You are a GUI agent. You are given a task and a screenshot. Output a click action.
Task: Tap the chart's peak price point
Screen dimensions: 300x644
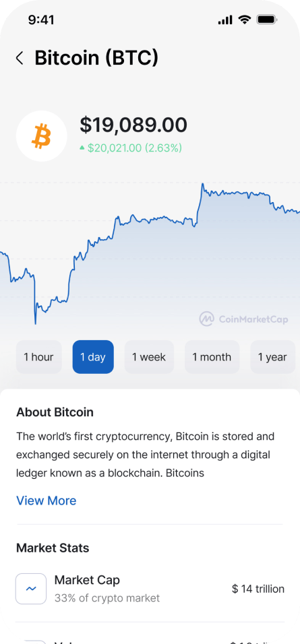point(203,184)
